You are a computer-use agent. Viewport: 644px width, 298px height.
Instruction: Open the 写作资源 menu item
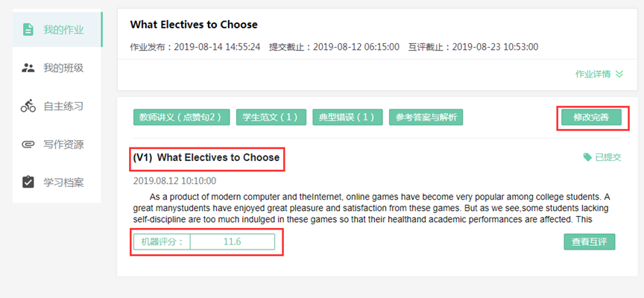(63, 144)
